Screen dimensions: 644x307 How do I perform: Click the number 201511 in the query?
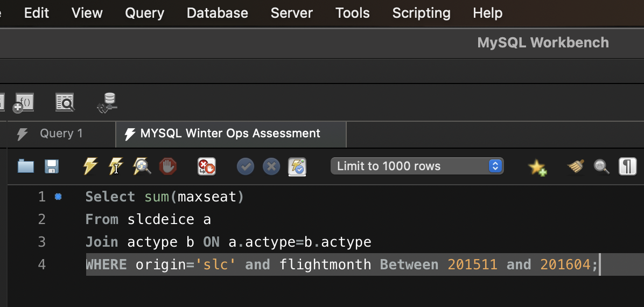(472, 264)
